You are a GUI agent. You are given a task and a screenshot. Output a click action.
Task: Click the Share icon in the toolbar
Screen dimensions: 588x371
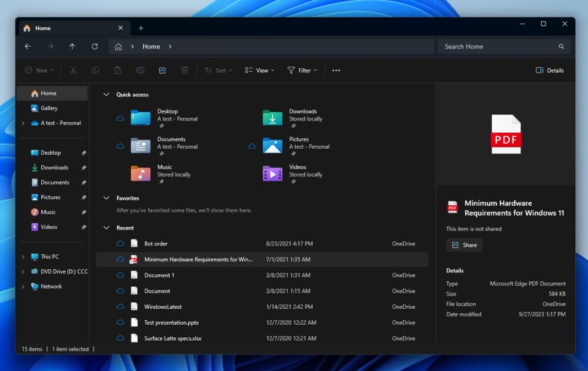(x=162, y=70)
